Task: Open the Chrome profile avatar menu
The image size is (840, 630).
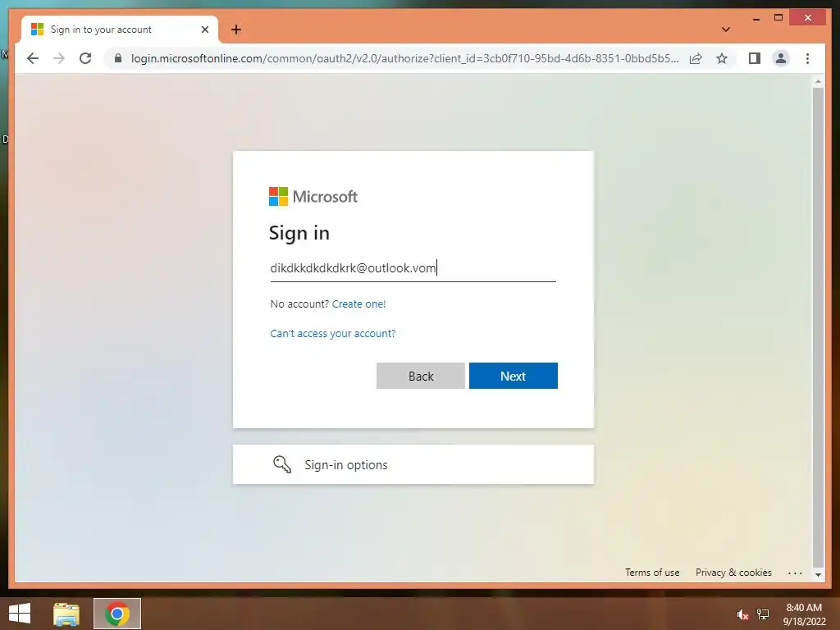Action: [x=781, y=58]
